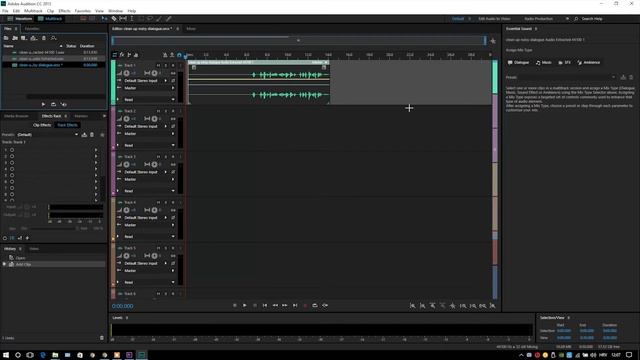The height and width of the screenshot is (360, 640).
Task: Click the trash icon in Files panel
Action: point(44,38)
